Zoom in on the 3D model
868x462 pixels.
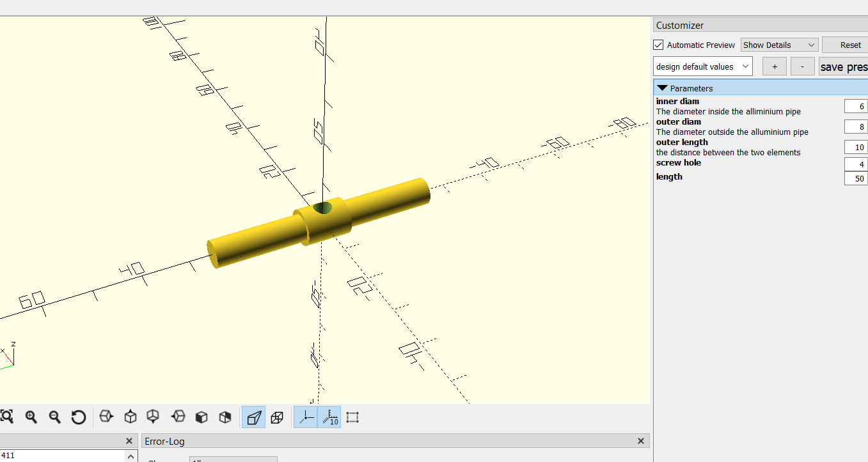(x=31, y=417)
